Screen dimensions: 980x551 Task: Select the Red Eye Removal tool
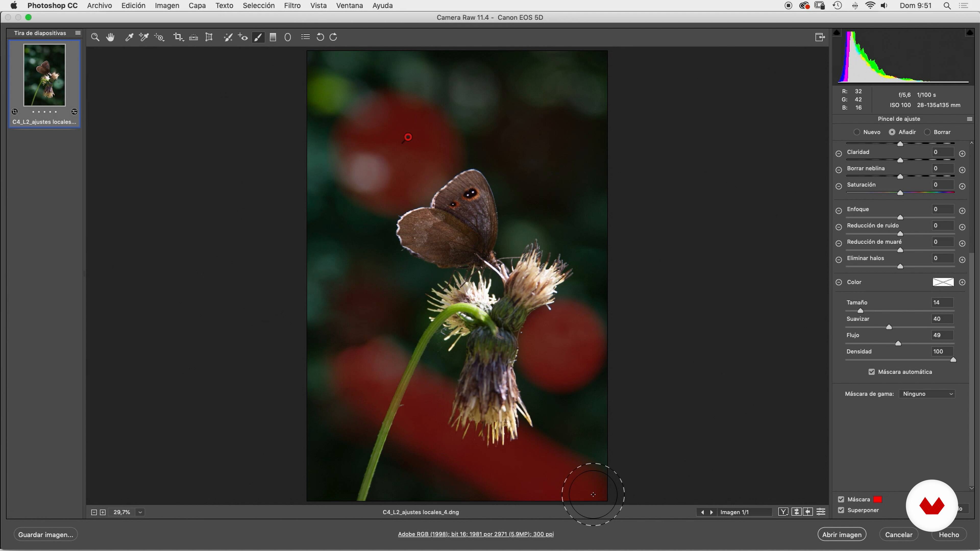click(x=243, y=37)
